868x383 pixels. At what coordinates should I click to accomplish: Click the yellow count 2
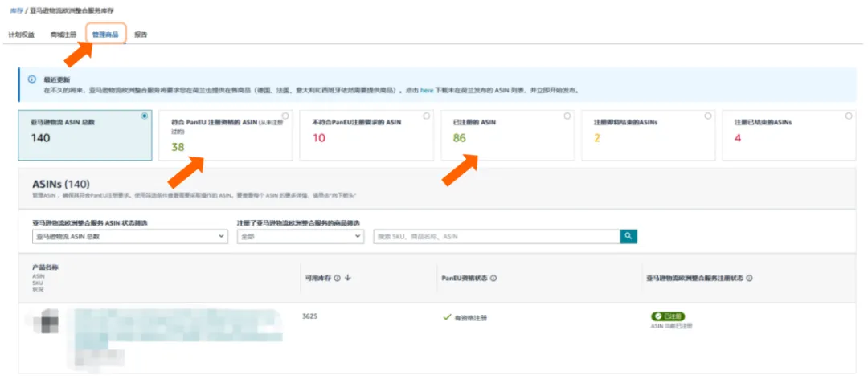pos(597,137)
